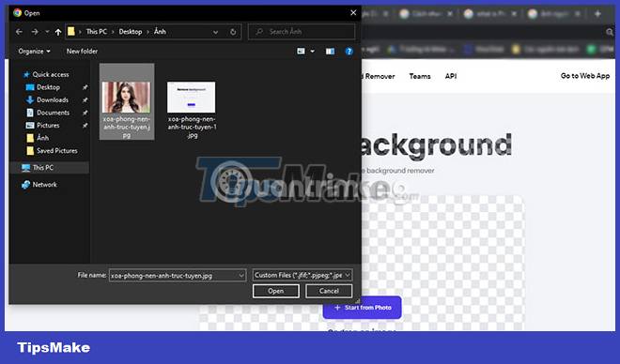Screen dimensions: 620x364
Task: Click Go to Web App link
Action: point(585,76)
